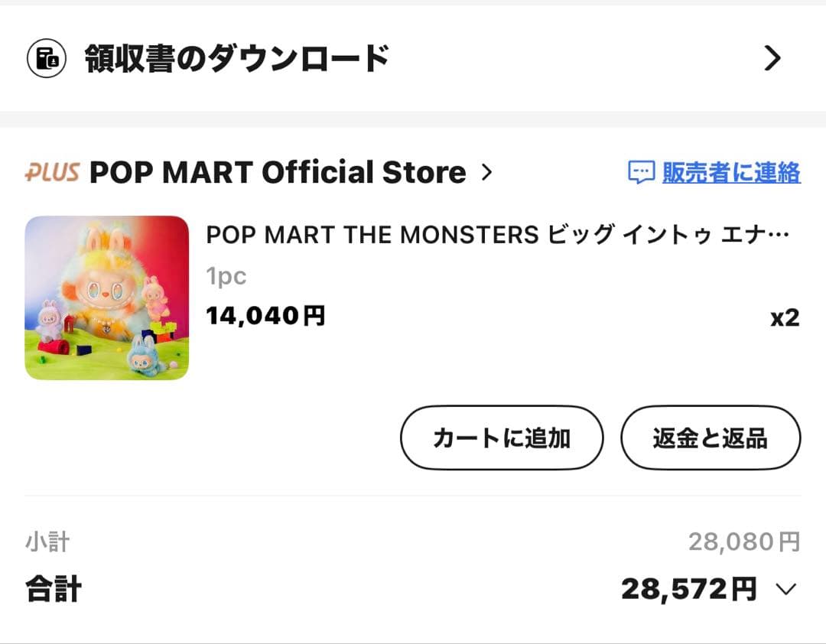Viewport: 826px width, 644px height.
Task: Click the speech bubble icon for seller contact
Action: tap(640, 172)
